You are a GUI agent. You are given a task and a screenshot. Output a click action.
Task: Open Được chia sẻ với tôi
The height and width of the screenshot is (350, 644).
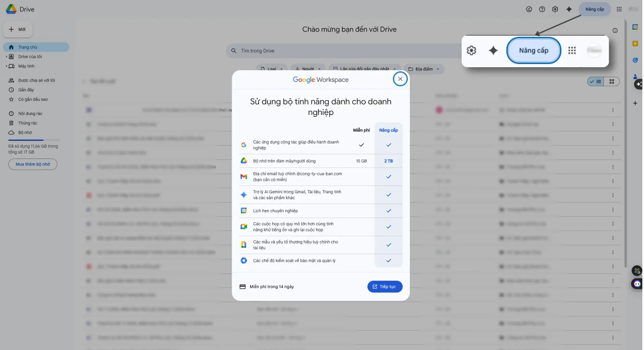coord(37,80)
